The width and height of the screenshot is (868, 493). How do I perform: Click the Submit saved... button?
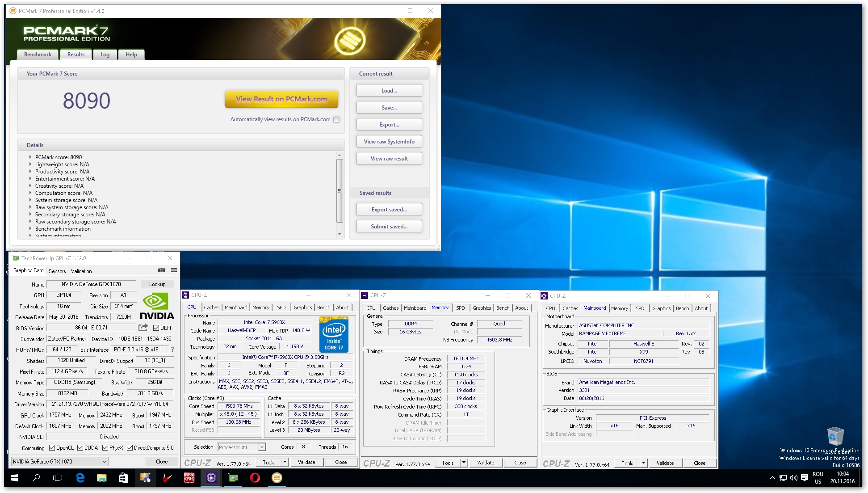coord(389,227)
